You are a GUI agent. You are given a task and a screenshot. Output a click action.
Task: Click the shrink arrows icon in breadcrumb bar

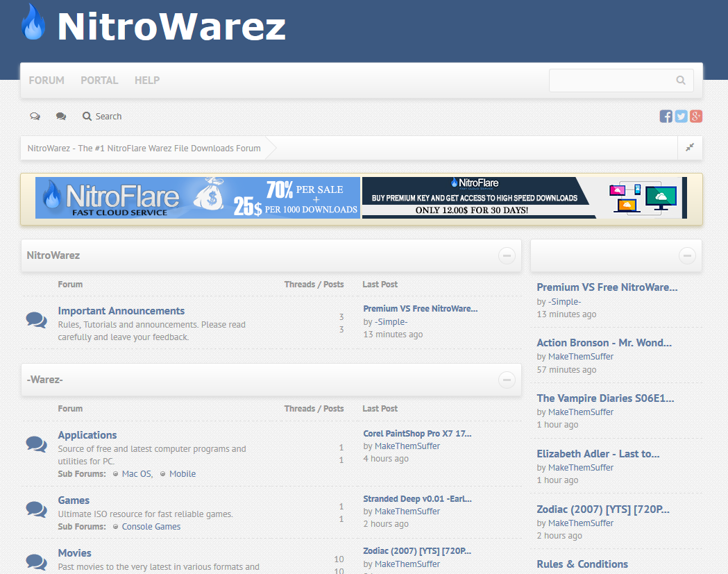pyautogui.click(x=690, y=148)
